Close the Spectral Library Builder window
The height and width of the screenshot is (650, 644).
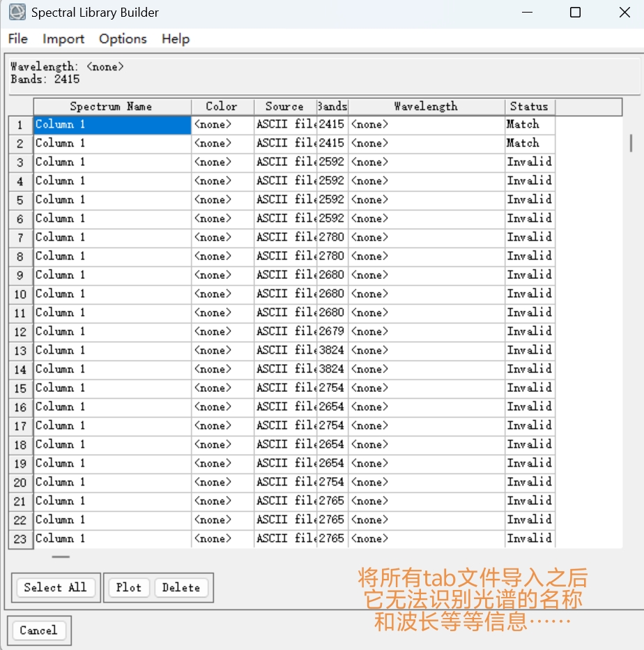[x=624, y=13]
